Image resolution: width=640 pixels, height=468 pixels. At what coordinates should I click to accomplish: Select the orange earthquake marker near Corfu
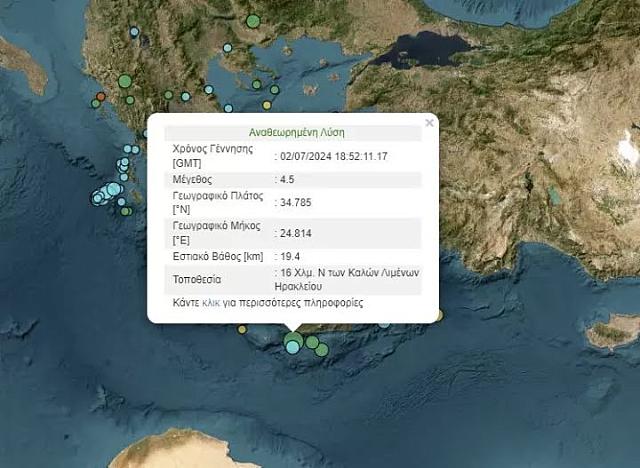pos(101,97)
